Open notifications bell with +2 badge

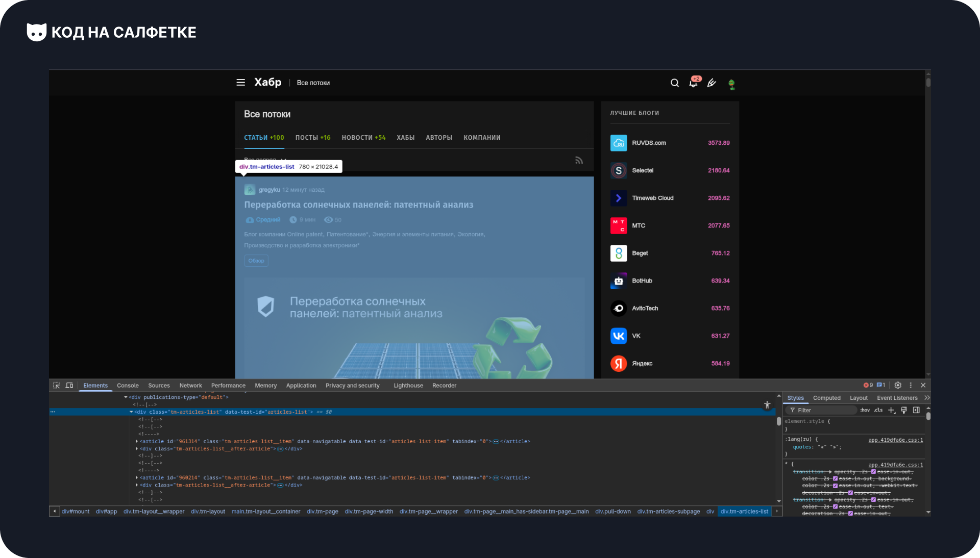point(693,83)
